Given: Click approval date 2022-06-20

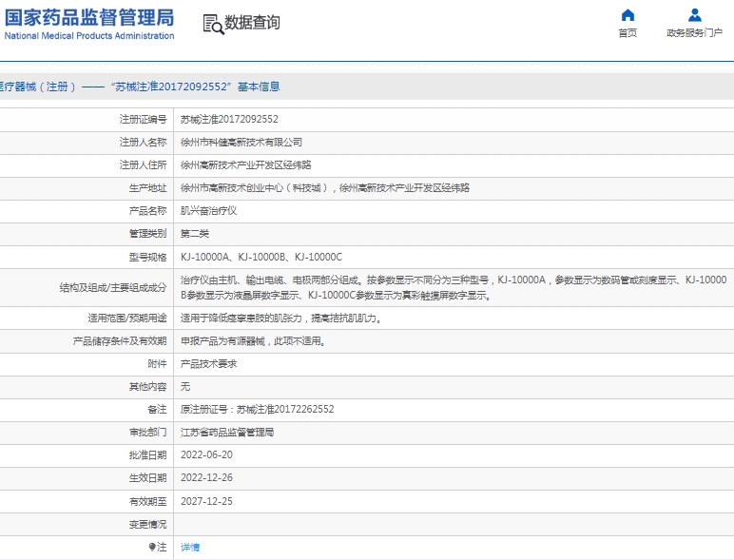Looking at the screenshot, I should (206, 455).
